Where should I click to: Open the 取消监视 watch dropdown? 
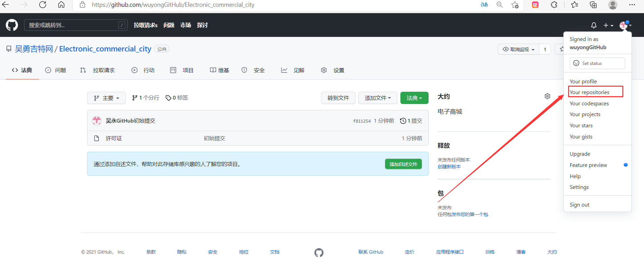(518, 49)
